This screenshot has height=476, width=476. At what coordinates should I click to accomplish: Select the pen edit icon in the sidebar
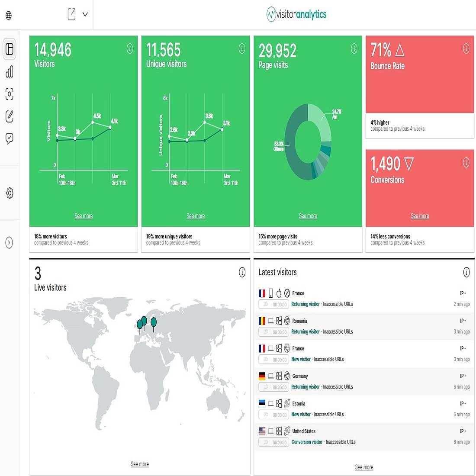pyautogui.click(x=9, y=116)
